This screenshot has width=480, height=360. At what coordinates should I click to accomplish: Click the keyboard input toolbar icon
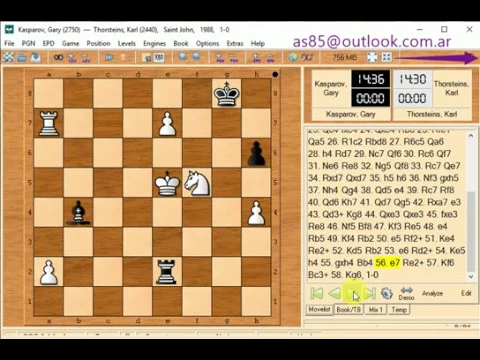[x=159, y=58]
